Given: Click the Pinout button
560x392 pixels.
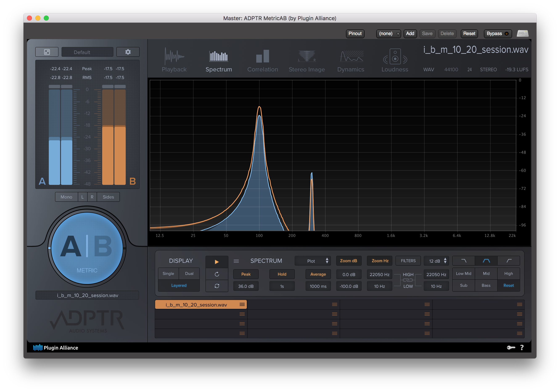Looking at the screenshot, I should [355, 33].
